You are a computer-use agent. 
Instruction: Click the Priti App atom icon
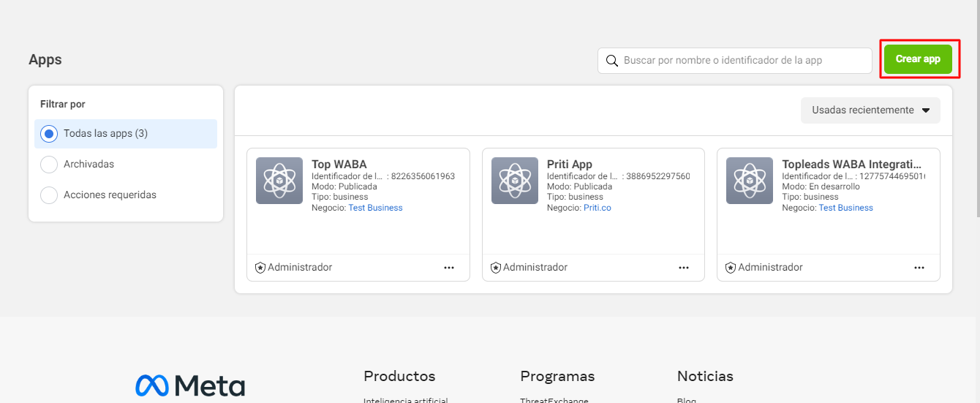pos(514,181)
